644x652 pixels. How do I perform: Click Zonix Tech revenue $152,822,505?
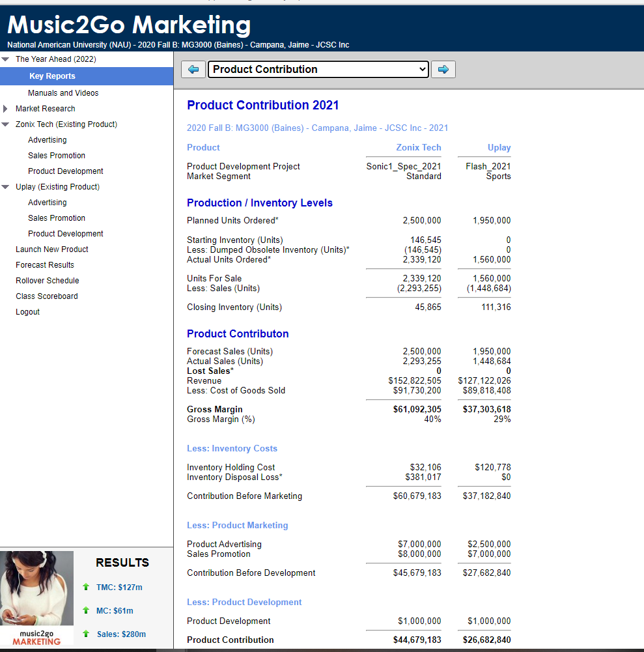coord(415,381)
